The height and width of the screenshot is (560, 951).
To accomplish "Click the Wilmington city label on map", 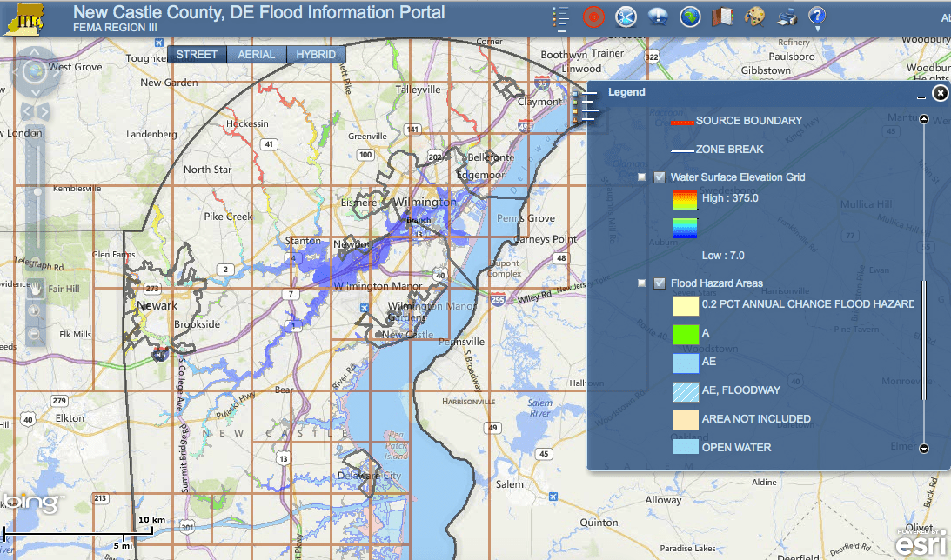I will click(425, 202).
